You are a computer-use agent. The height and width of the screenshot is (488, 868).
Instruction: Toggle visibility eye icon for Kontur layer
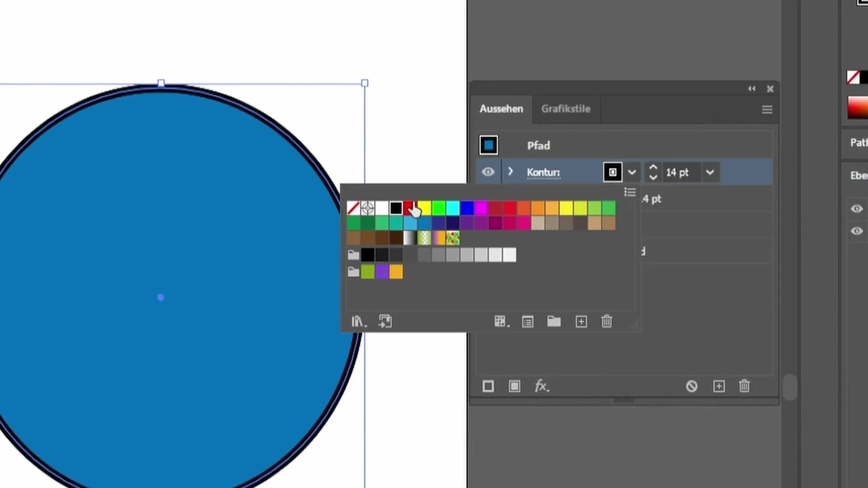click(488, 172)
